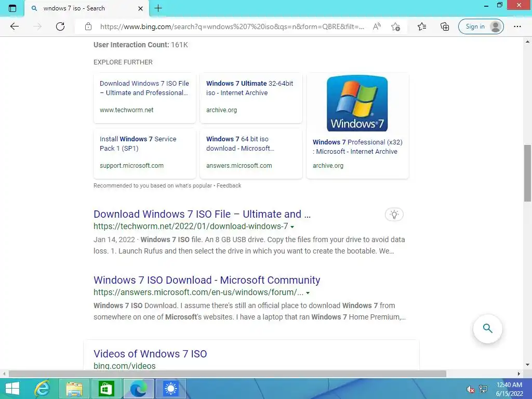Open the Windows Start button
Screen dimensions: 532x399
click(12, 389)
